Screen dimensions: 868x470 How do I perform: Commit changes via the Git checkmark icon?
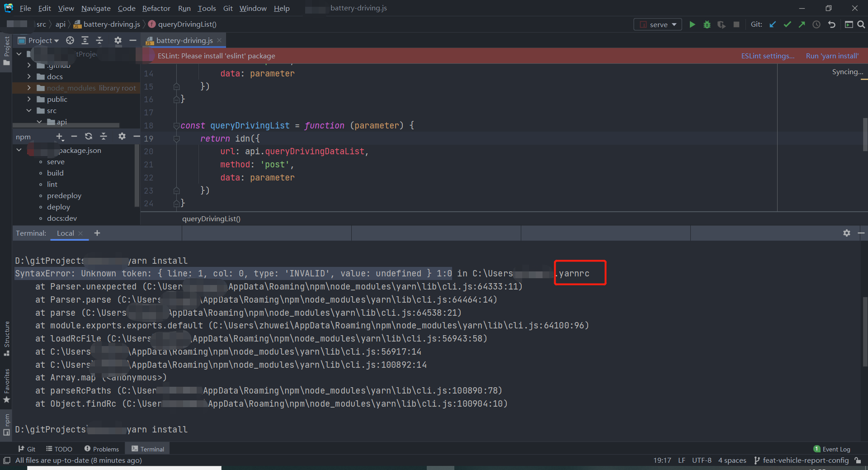[x=787, y=24]
